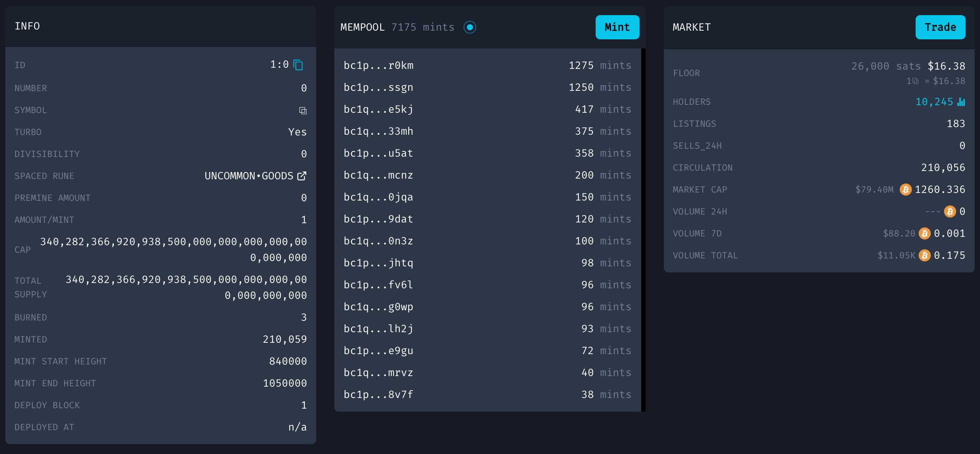Click the Bitcoin icon beside Market Cap

click(905, 190)
